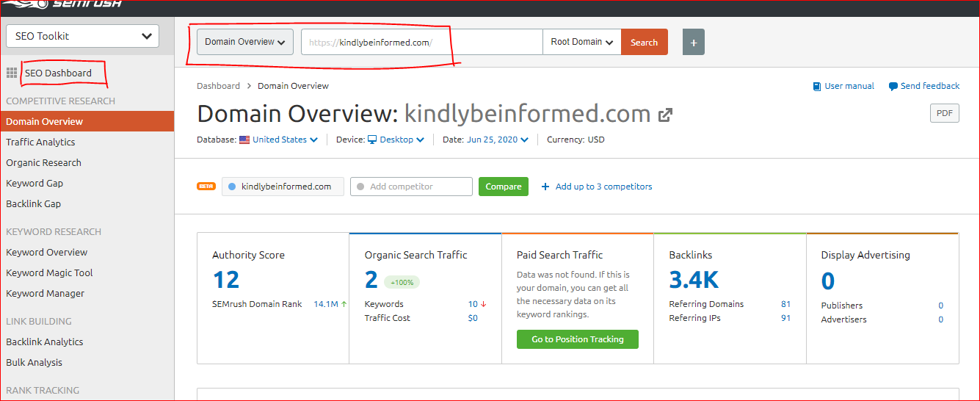Click the Currency: USD label
The width and height of the screenshot is (980, 401).
coord(576,140)
